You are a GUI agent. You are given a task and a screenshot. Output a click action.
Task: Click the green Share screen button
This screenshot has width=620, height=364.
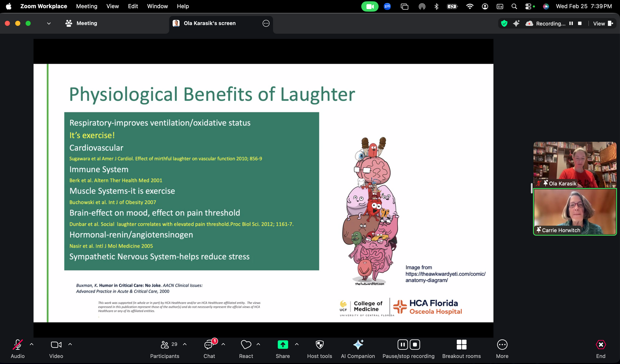[x=283, y=345]
